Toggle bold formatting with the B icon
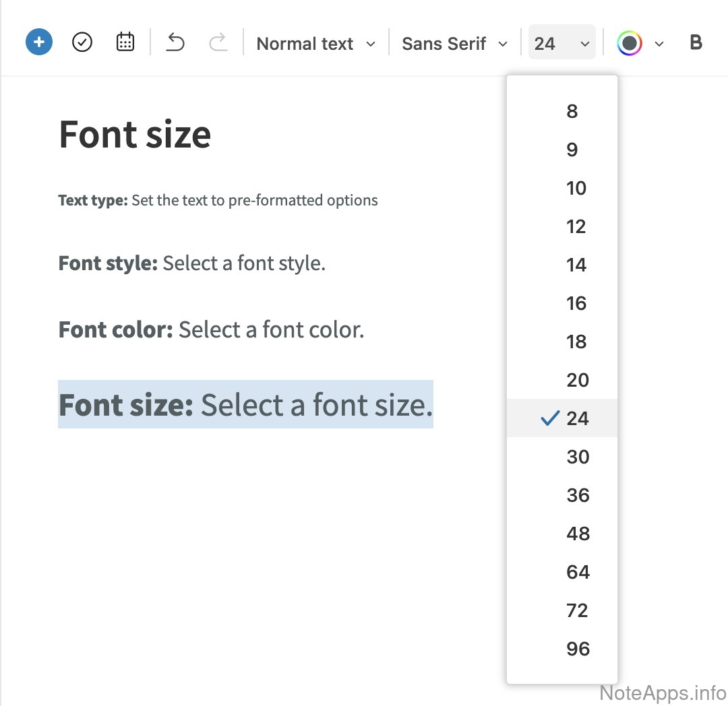Image resolution: width=728 pixels, height=706 pixels. pyautogui.click(x=696, y=42)
